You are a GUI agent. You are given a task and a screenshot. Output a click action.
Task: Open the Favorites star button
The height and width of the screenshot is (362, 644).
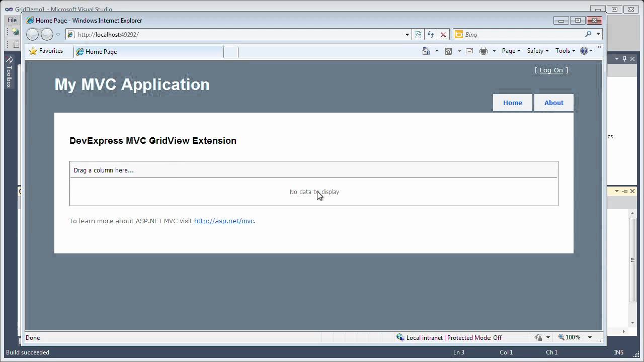[x=46, y=51]
